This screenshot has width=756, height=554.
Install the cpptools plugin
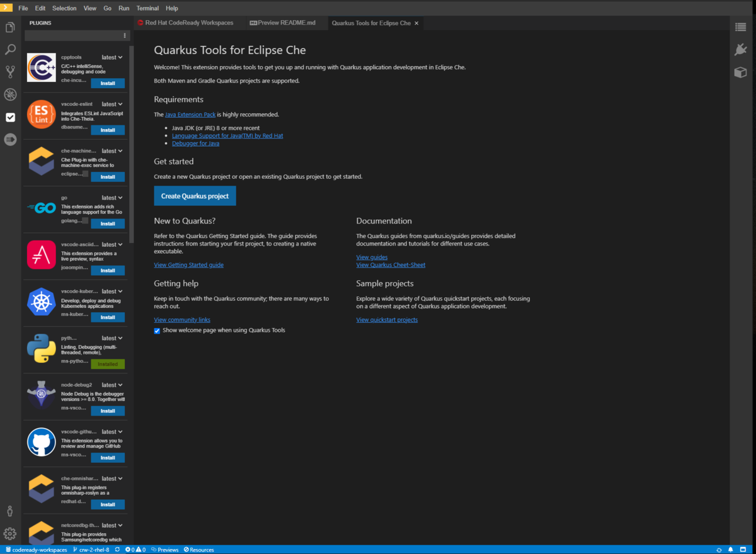pos(108,83)
